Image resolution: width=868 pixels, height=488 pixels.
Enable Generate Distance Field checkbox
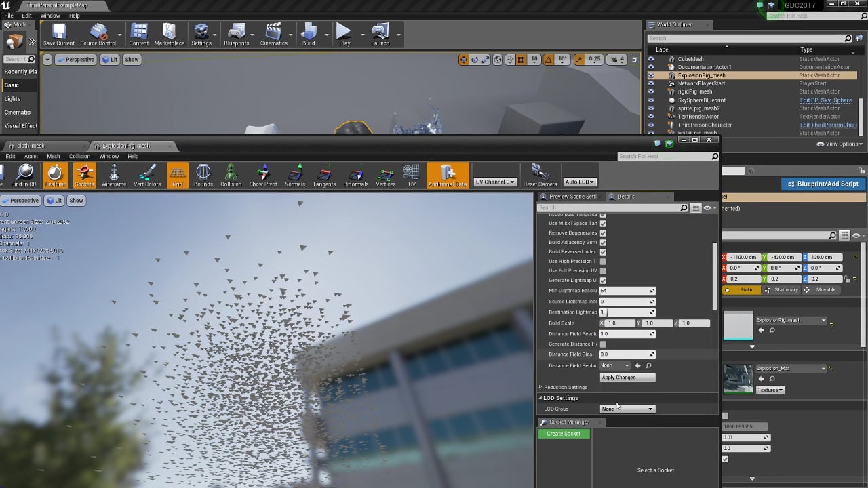[x=603, y=344]
